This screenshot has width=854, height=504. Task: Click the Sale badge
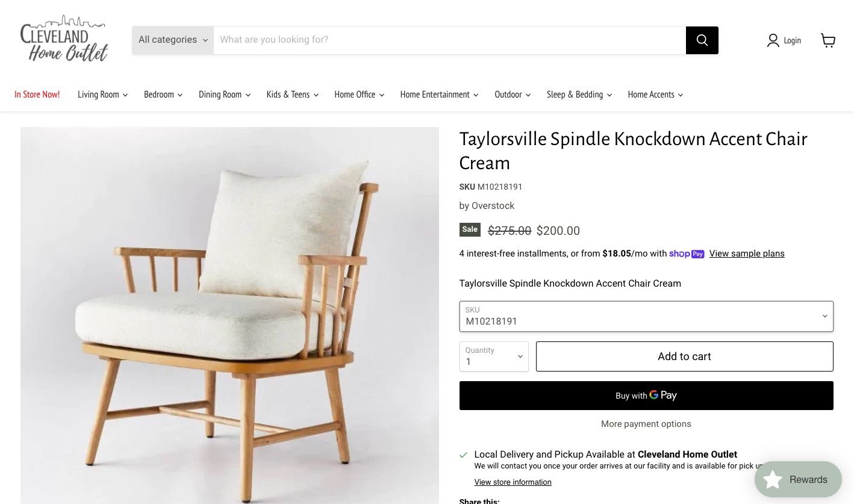[x=470, y=229]
